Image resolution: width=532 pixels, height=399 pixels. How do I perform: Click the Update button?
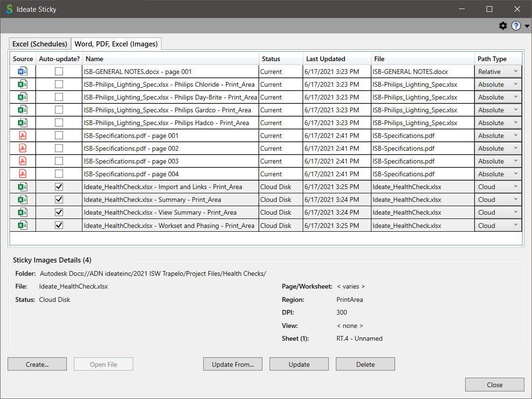299,364
